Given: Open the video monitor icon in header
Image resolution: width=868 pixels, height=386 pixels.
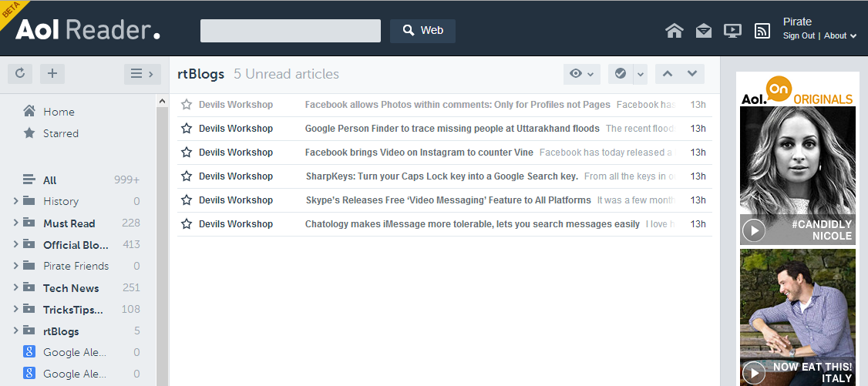Looking at the screenshot, I should (x=732, y=31).
